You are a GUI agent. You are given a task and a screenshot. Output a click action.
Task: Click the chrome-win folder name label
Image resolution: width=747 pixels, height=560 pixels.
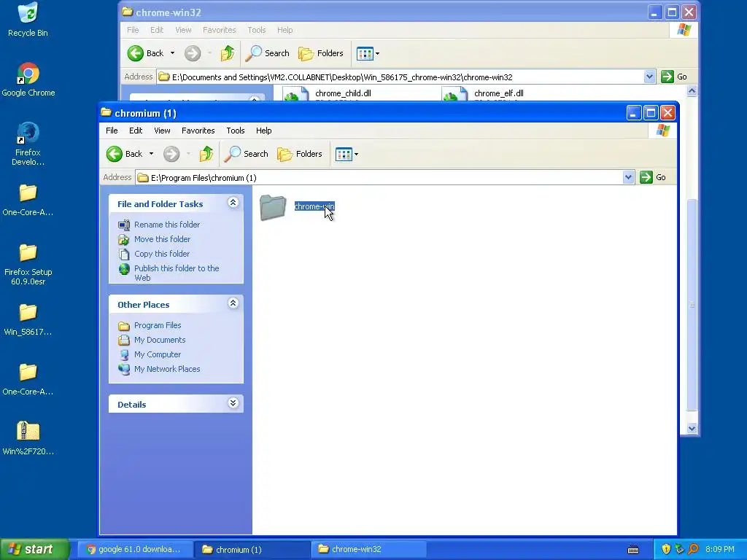pyautogui.click(x=314, y=206)
